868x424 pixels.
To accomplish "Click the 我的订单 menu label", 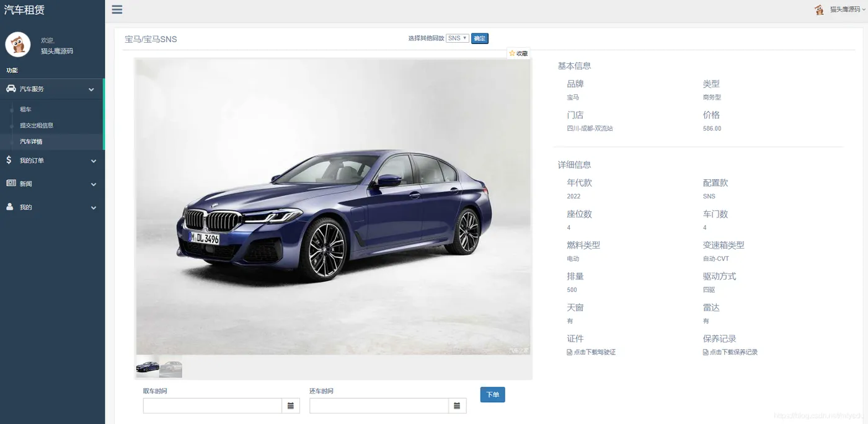I will coord(32,161).
